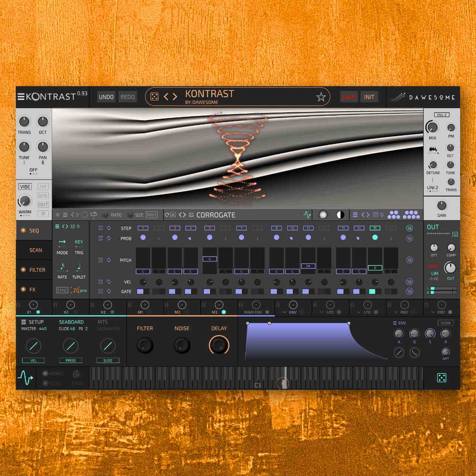The image size is (476, 476).
Task: Click the glowing sphere icon in image bar
Action: coord(323,215)
